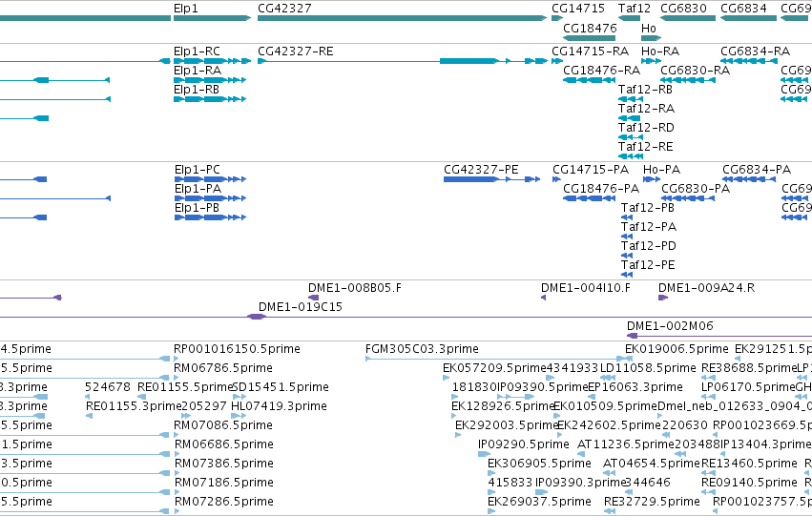812x516 pixels.
Task: Click the Ho-RA transcript label
Action: click(x=660, y=52)
